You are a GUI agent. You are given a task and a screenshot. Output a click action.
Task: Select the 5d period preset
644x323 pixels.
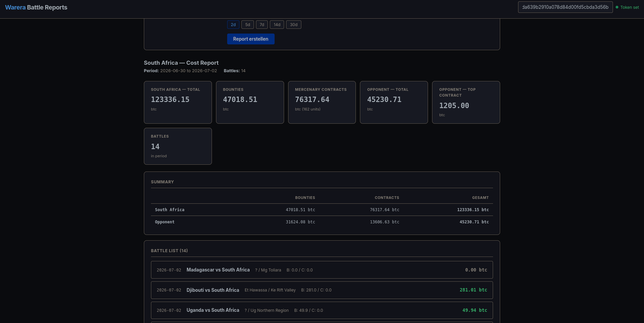pos(247,25)
